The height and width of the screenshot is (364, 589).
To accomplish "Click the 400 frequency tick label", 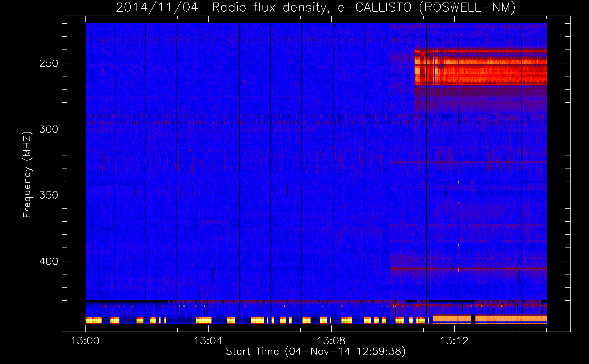I will [49, 261].
